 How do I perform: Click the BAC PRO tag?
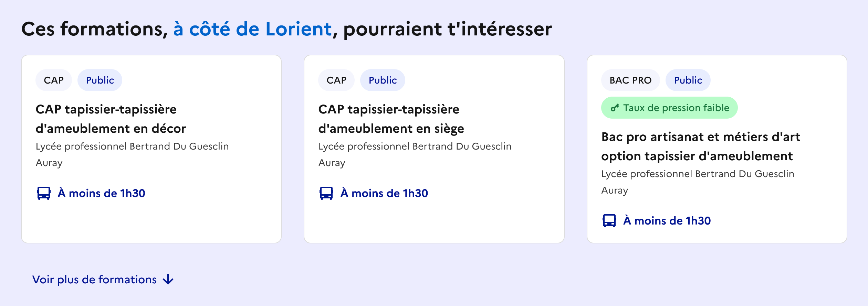(x=630, y=80)
